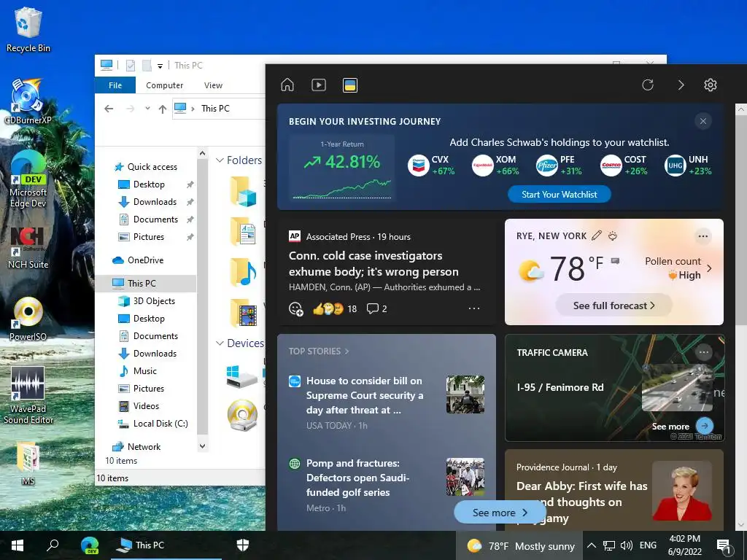747x560 pixels.
Task: Select the PFE Pfizer stock icon
Action: [547, 166]
